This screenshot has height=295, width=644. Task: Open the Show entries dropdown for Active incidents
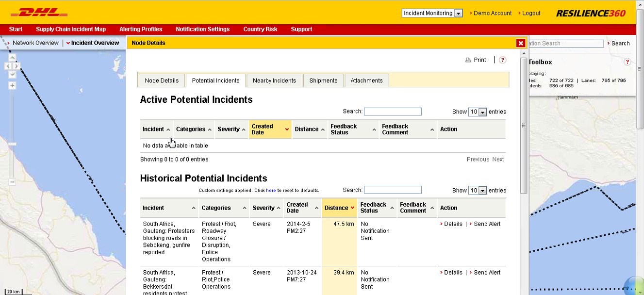(x=478, y=112)
